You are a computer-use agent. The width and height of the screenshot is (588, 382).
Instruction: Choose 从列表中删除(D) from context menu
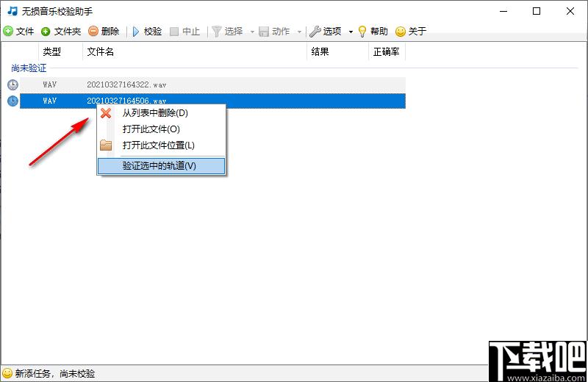point(161,113)
